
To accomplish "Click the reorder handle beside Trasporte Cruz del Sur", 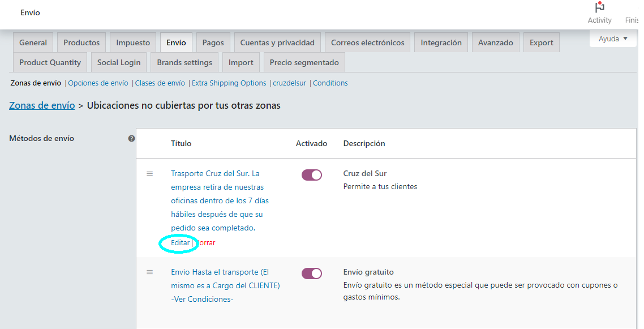I will [x=150, y=174].
